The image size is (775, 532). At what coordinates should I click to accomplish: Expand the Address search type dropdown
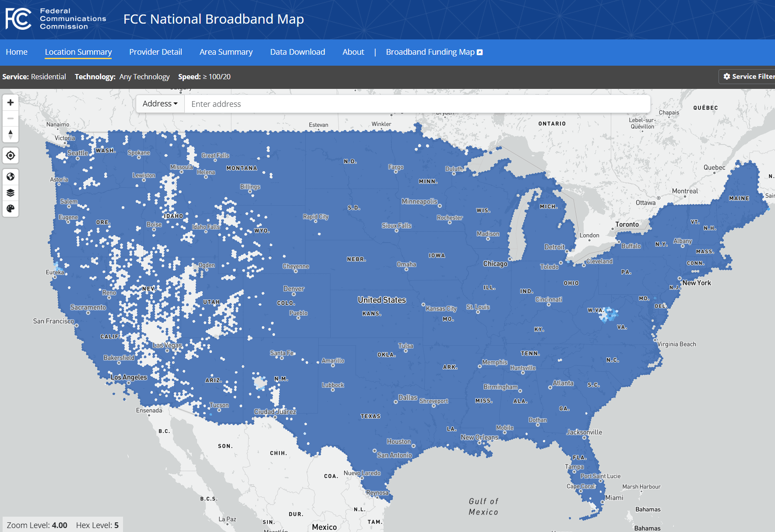pyautogui.click(x=160, y=104)
